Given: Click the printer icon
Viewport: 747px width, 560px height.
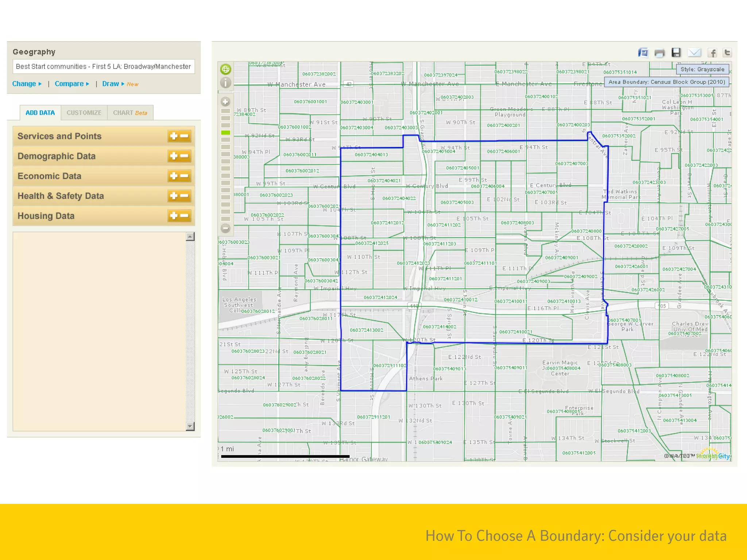Looking at the screenshot, I should coord(659,53).
